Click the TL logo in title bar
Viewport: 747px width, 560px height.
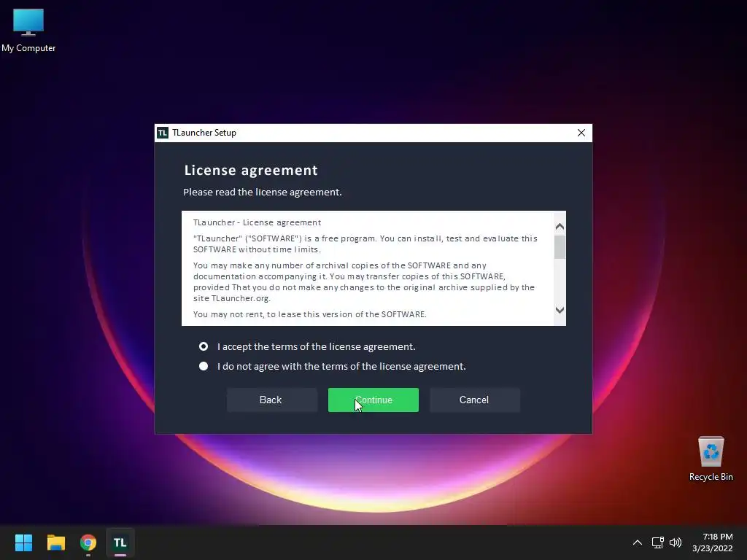click(163, 133)
